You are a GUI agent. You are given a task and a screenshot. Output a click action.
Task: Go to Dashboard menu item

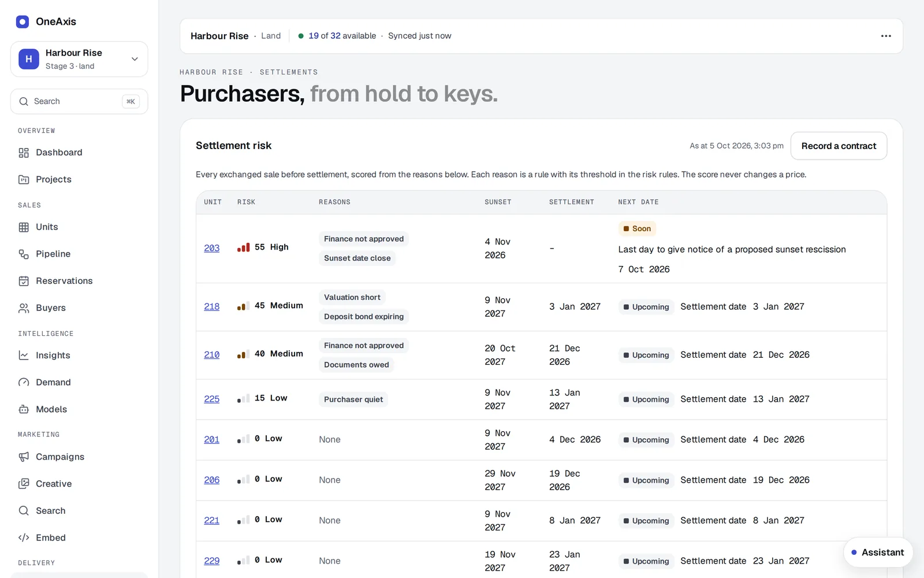tap(79, 153)
